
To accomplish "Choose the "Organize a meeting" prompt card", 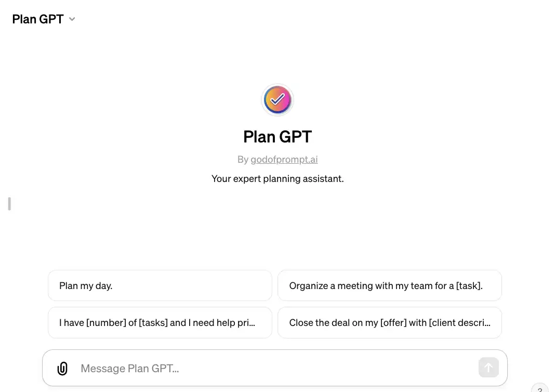I will tap(389, 285).
